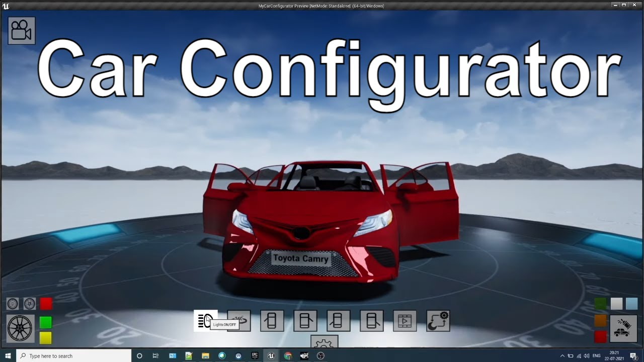Pick the bright green wheel color swatch
Image resolution: width=644 pixels, height=362 pixels.
[x=46, y=322]
